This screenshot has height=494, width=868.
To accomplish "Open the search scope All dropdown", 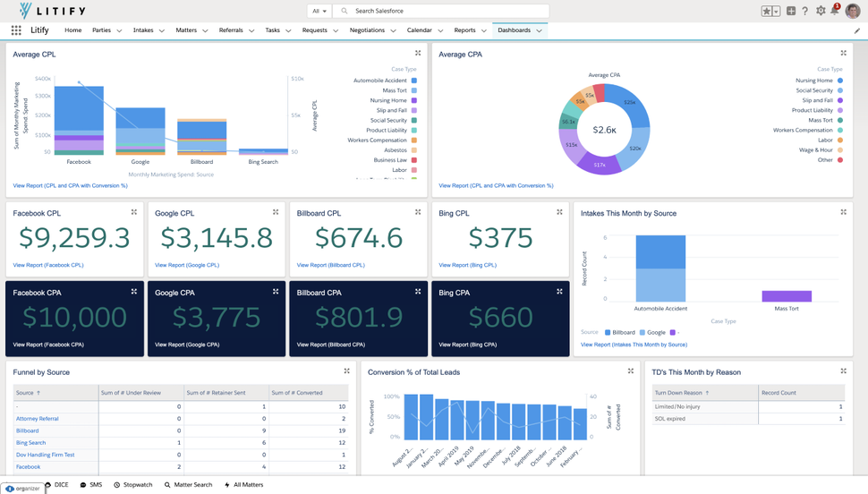I will tap(320, 11).
